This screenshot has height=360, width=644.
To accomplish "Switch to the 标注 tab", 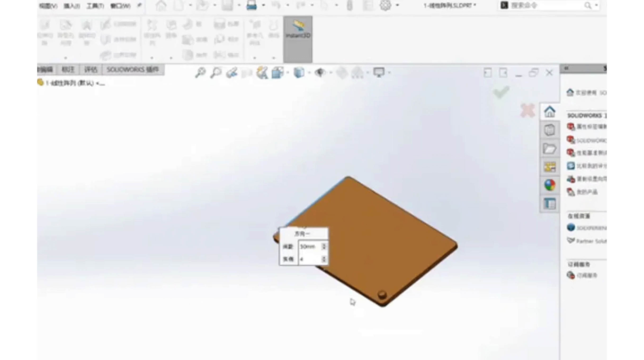I will 68,69.
